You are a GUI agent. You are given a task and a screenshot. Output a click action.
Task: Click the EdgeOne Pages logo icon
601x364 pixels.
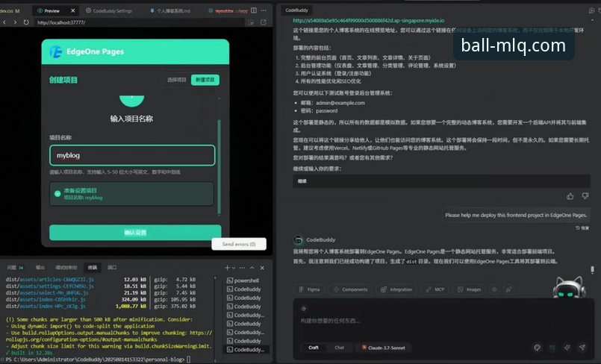click(x=55, y=51)
